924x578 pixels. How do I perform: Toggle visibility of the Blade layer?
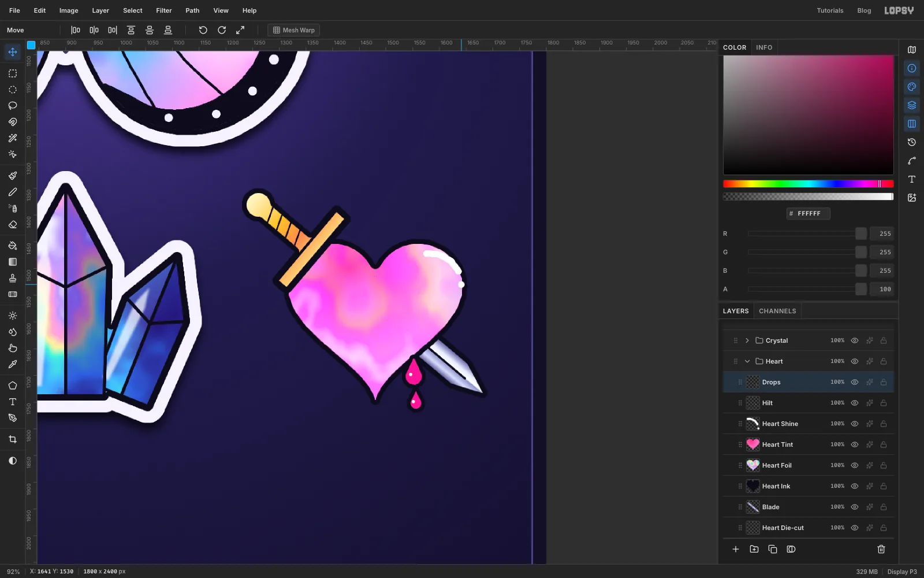pyautogui.click(x=855, y=507)
